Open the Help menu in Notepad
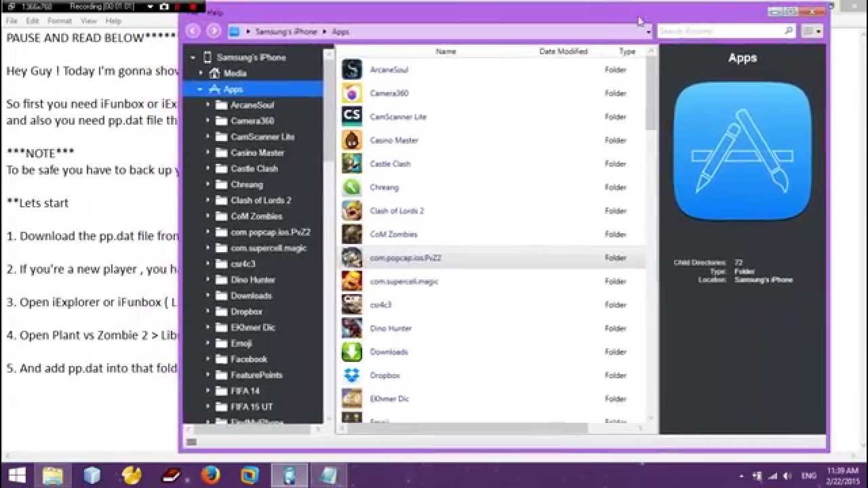Image resolution: width=868 pixels, height=488 pixels. (113, 21)
